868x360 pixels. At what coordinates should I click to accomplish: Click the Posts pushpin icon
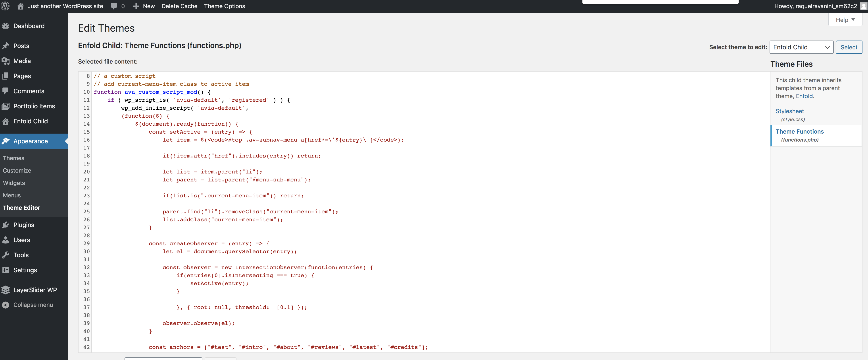(x=6, y=46)
